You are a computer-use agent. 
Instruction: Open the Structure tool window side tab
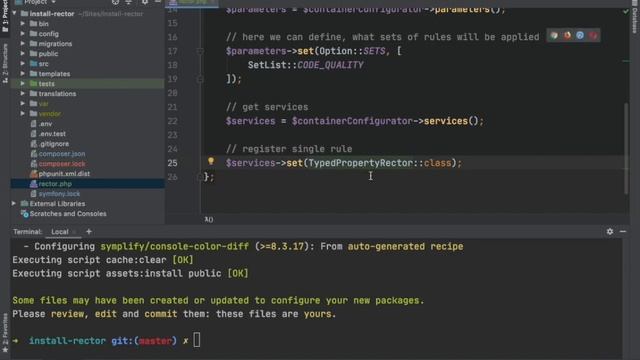(x=5, y=63)
